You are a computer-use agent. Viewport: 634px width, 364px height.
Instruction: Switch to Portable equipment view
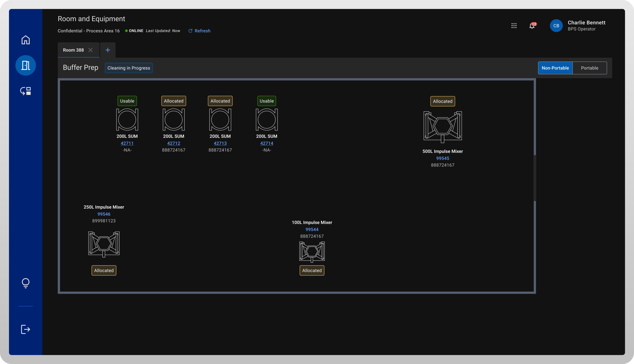[589, 68]
